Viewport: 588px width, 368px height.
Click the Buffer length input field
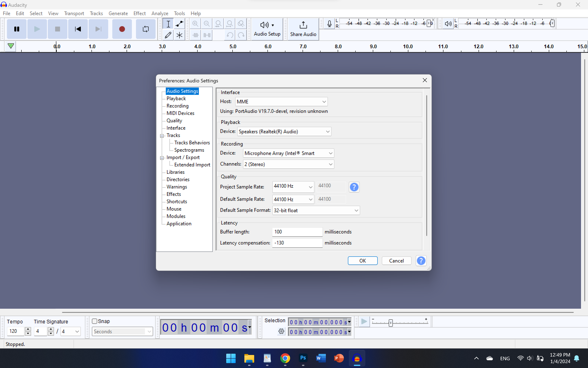pyautogui.click(x=297, y=232)
